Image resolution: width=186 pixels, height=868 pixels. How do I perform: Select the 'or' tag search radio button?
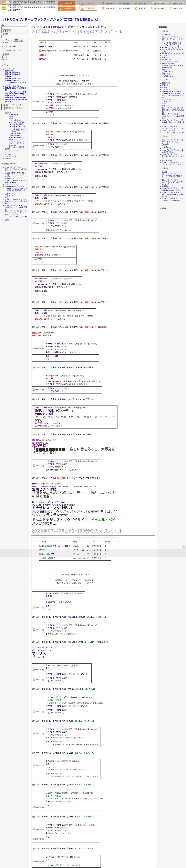pos(11,39)
